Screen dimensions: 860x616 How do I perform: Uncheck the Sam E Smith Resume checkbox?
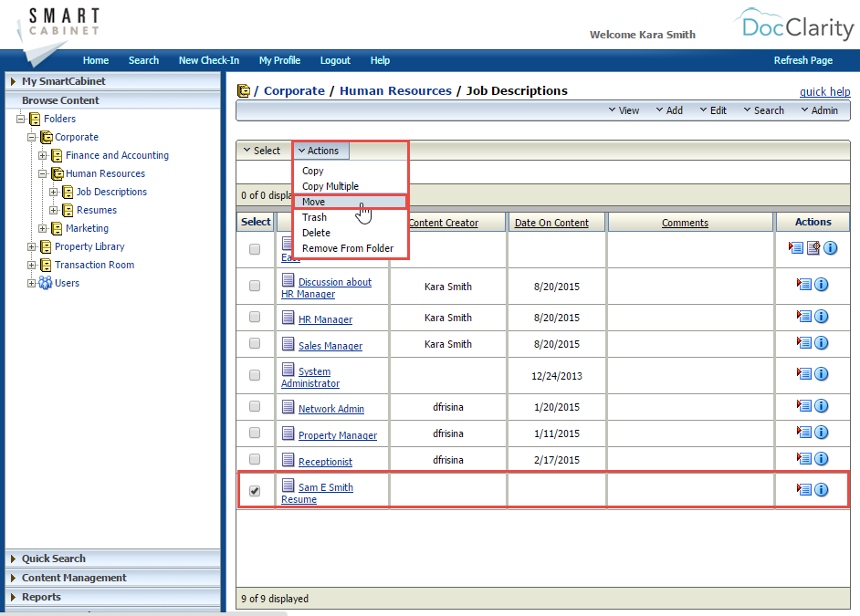(x=255, y=490)
